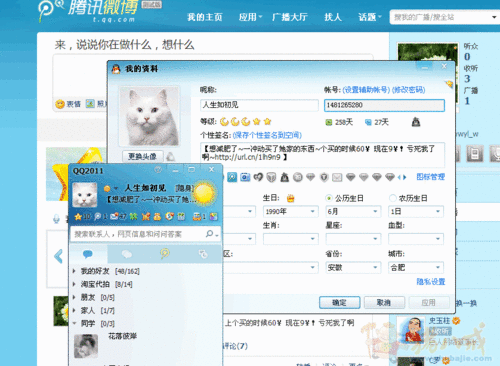The width and height of the screenshot is (500, 366).
Task: Open the 1日 birth day dropdown
Action: pyautogui.click(x=416, y=211)
